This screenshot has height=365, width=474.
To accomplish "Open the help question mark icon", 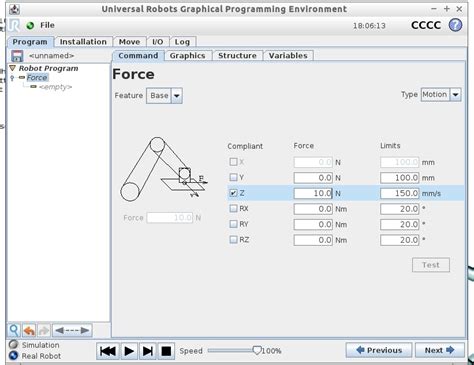I will (455, 25).
